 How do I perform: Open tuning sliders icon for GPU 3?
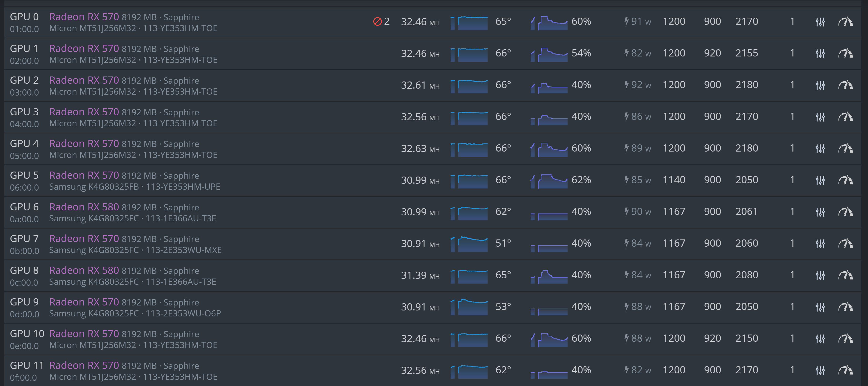pyautogui.click(x=820, y=117)
